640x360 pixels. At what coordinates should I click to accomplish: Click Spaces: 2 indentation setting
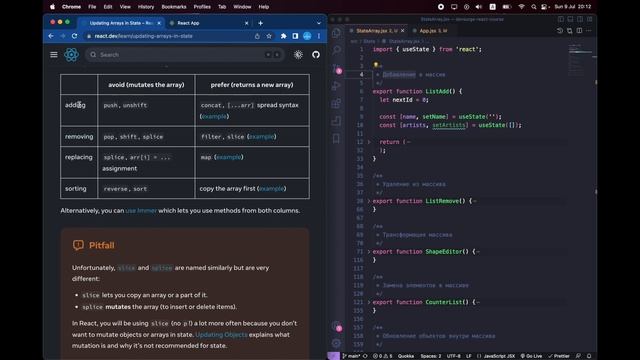coord(431,356)
